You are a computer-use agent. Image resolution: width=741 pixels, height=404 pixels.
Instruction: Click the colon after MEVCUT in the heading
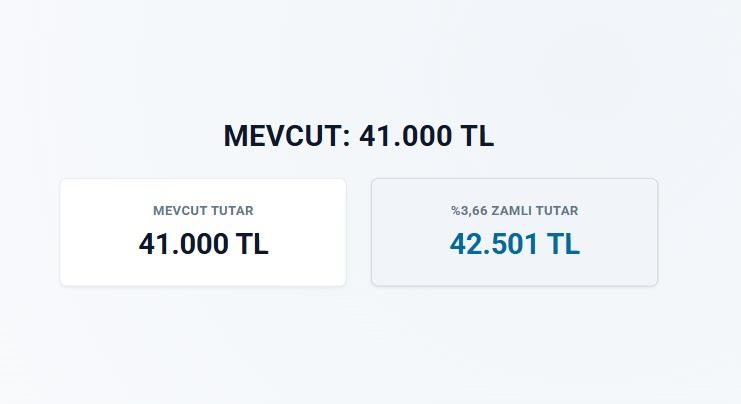click(x=346, y=139)
